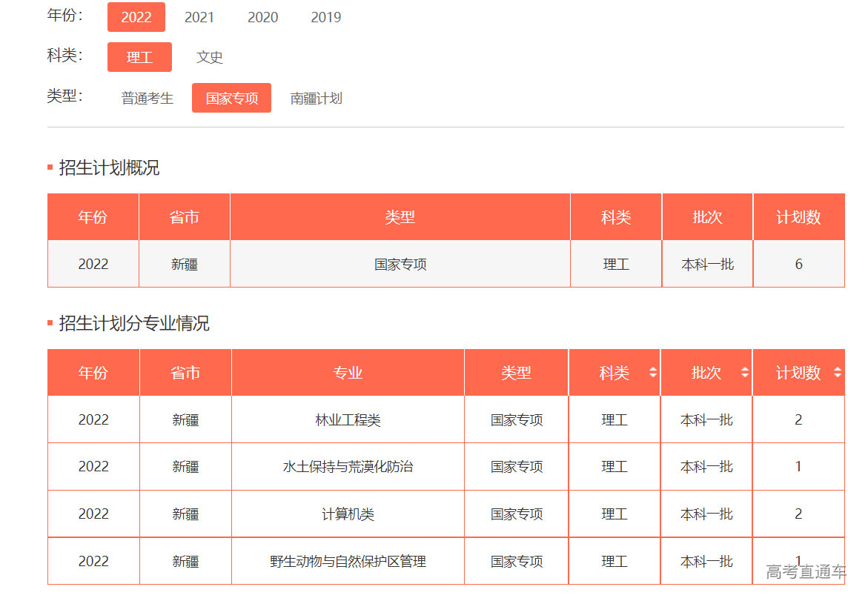The image size is (868, 601).
Task: Switch type to 南疆计划
Action: click(x=317, y=98)
